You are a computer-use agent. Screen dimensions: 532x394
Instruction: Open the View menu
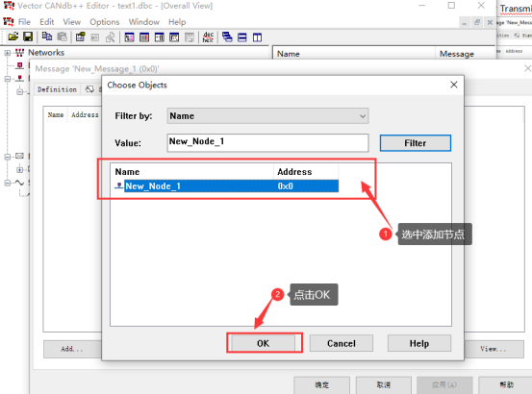pyautogui.click(x=71, y=22)
